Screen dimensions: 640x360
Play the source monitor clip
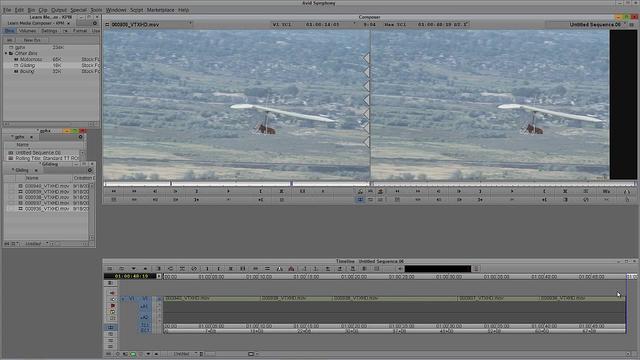(228, 191)
